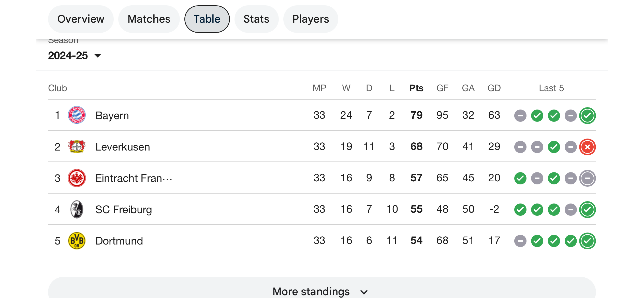The image size is (644, 298).
Task: Click the Pts column header
Action: click(x=416, y=88)
